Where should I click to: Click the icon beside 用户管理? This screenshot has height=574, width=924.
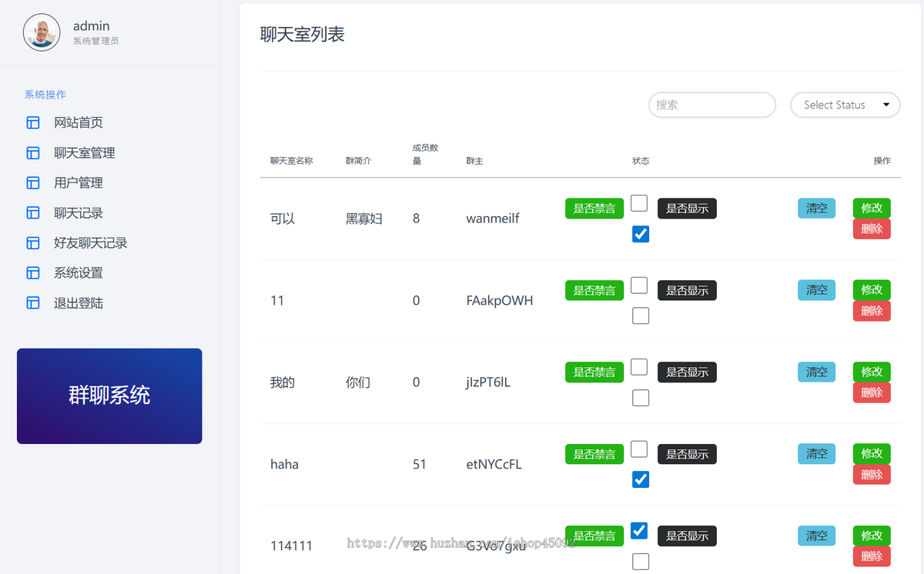pos(33,183)
